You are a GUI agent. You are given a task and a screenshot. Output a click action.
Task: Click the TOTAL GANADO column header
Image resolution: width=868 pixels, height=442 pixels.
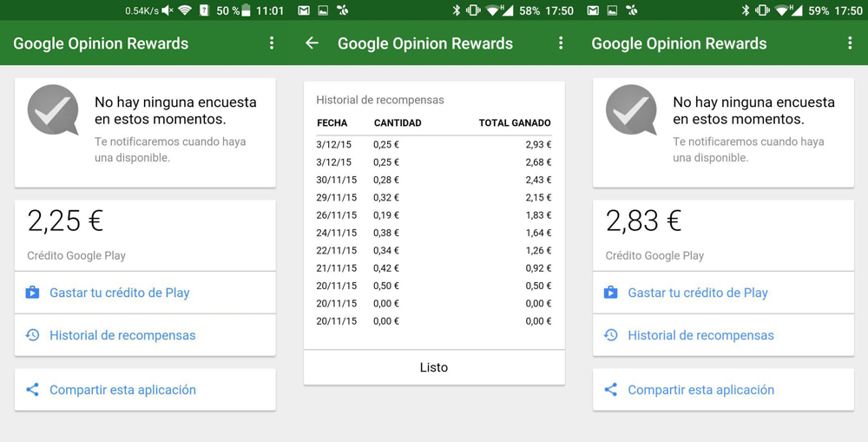pos(515,123)
